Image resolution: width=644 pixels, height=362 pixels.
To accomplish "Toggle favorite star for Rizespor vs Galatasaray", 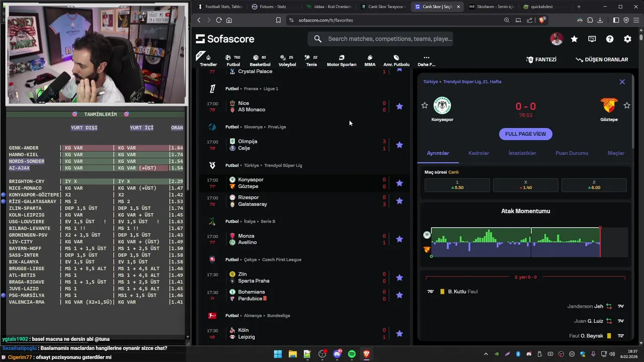I will pos(399,201).
